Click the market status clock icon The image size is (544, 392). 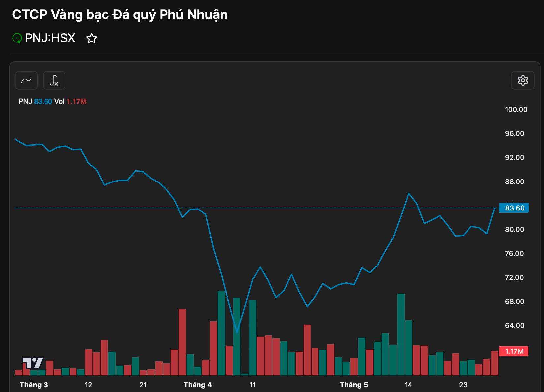[17, 38]
